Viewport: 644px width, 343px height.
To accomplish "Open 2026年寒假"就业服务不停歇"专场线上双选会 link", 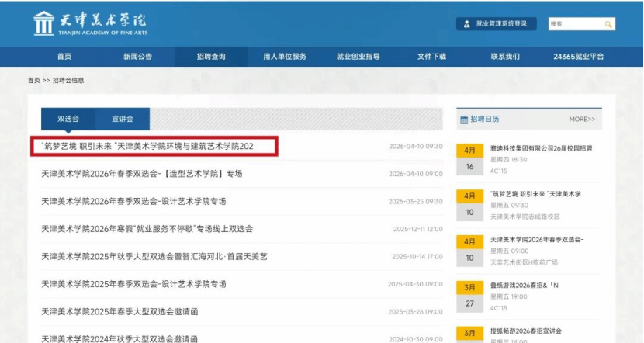I will [x=147, y=229].
